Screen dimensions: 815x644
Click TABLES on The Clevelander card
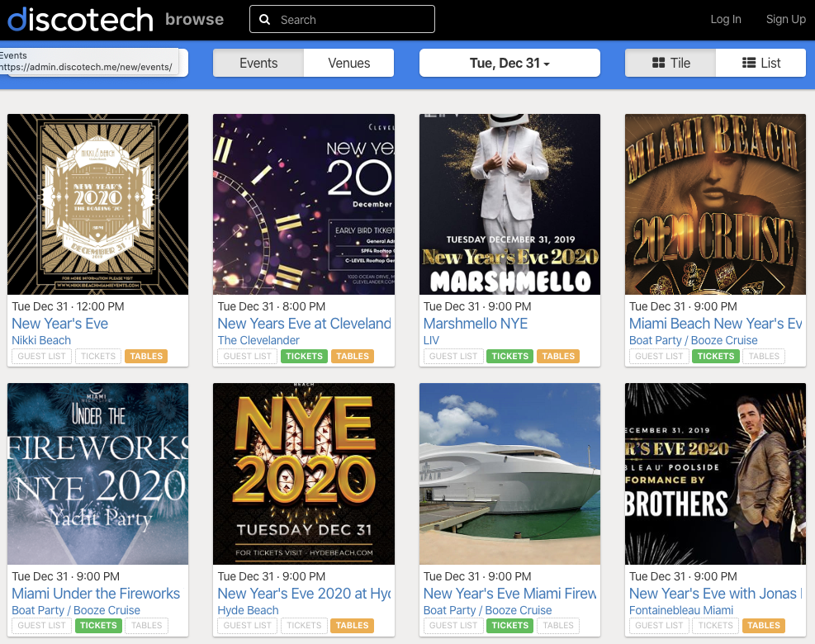point(353,356)
